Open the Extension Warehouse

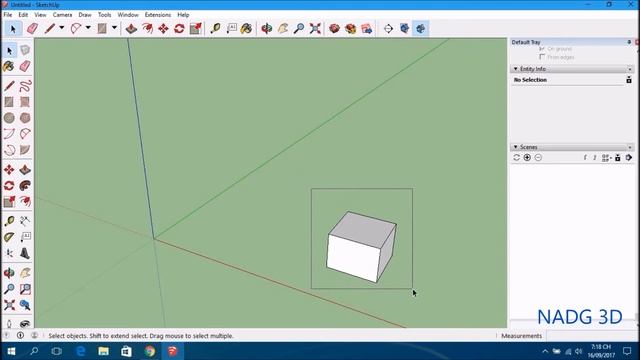[350, 29]
